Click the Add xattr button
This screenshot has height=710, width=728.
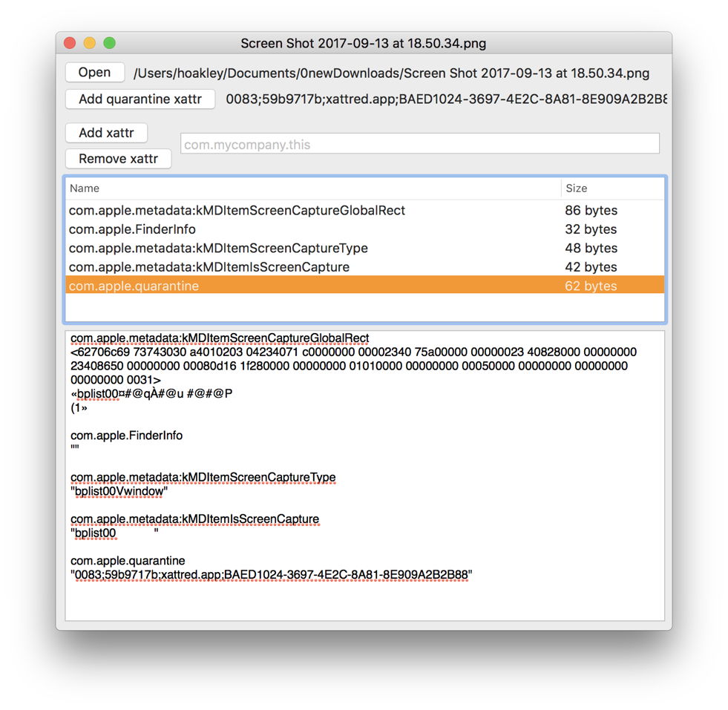coord(106,133)
